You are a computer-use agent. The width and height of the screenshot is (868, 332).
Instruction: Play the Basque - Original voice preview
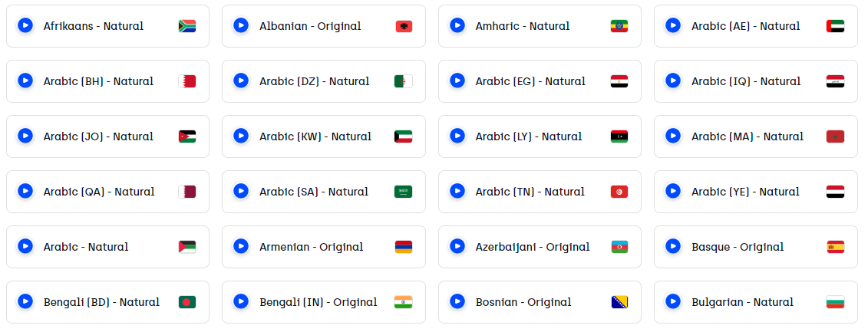click(x=672, y=247)
